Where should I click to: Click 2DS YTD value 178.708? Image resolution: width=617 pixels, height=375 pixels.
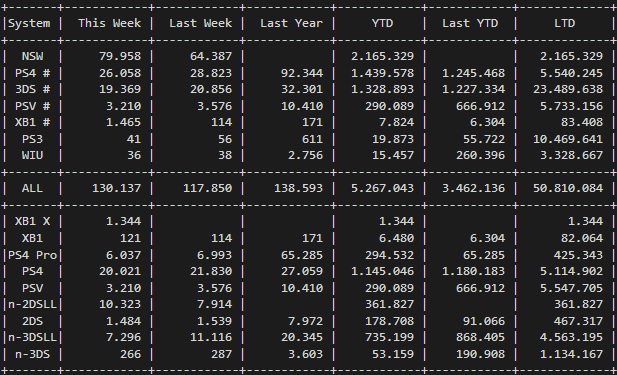click(x=390, y=321)
